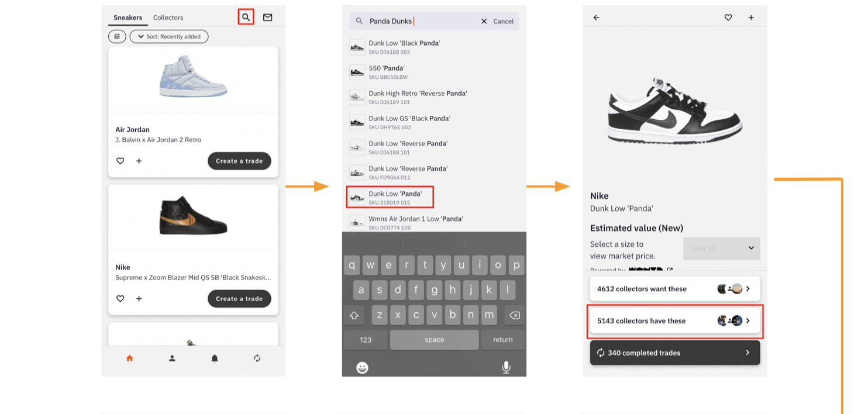Tap Cancel next to the search field
The image size is (868, 414).
(503, 21)
